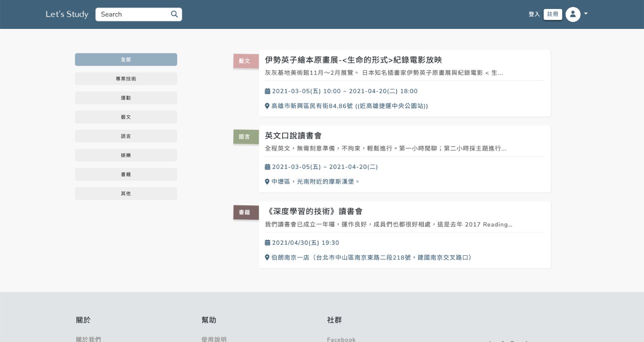Click calendar icon on the 伊勢英子 event
Screen dimensions: 644x342
[x=268, y=91]
